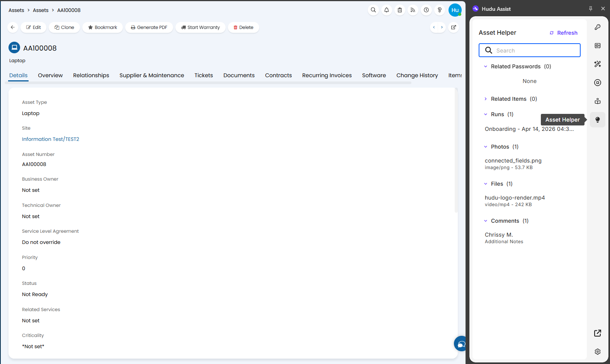610x364 pixels.
Task: Open the help question mark icon
Action: pos(440,10)
